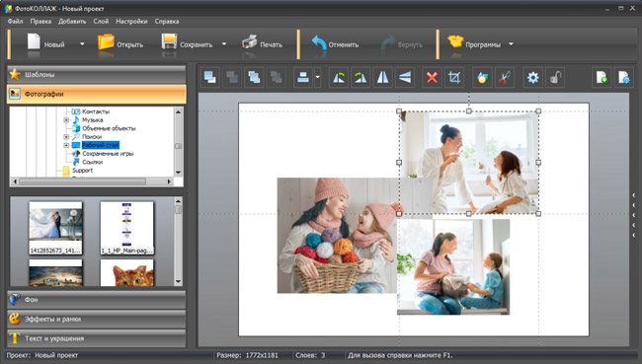This screenshot has width=642, height=364.
Task: Click the Печать printer icon
Action: pos(249,42)
